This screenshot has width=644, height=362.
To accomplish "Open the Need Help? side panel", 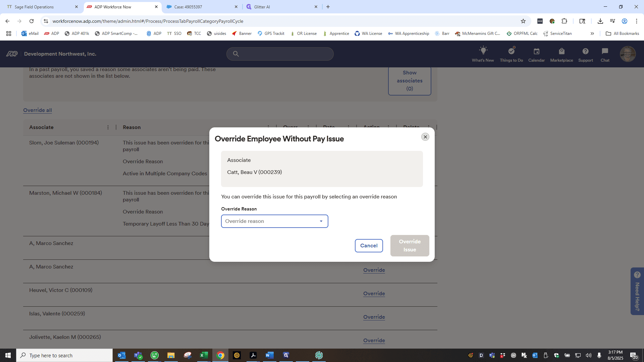I will (x=637, y=291).
